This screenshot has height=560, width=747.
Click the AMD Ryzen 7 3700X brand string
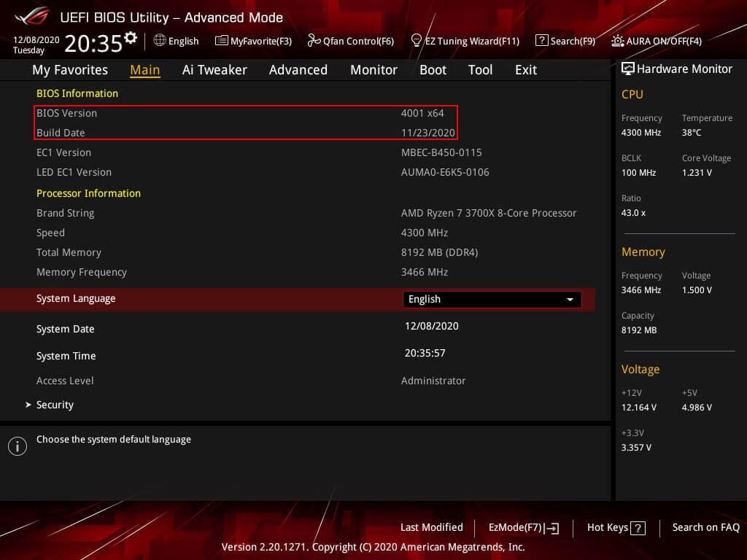(x=489, y=213)
